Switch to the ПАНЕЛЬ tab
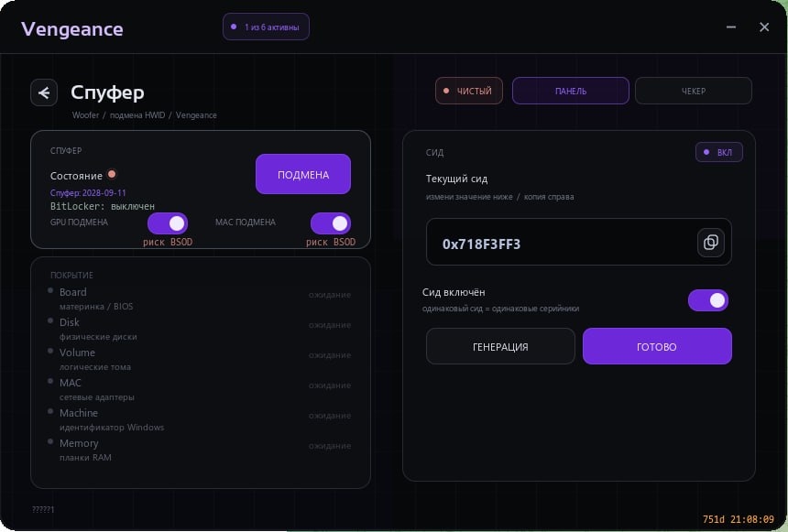 571,91
